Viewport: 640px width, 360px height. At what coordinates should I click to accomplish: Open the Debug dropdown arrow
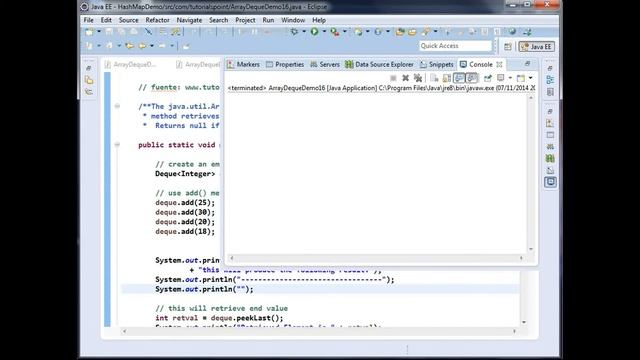pyautogui.click(x=304, y=31)
